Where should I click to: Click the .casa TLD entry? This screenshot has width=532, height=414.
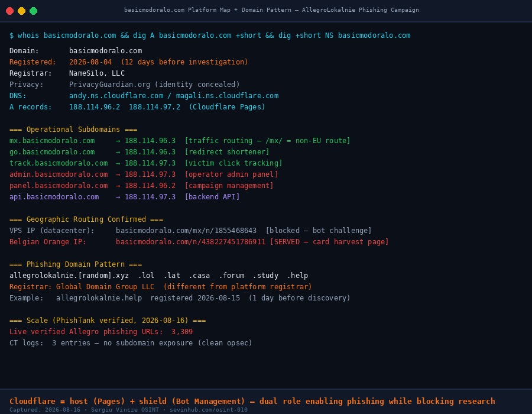point(199,275)
